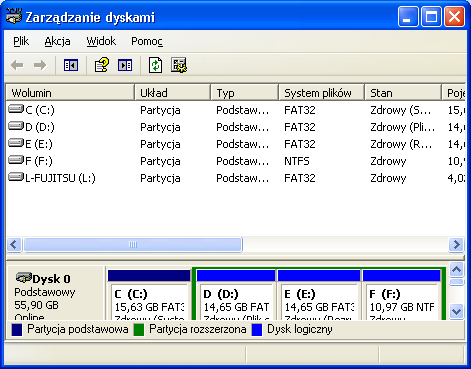
Task: Click the horizontal scrollbar thumb
Action: coord(133,245)
